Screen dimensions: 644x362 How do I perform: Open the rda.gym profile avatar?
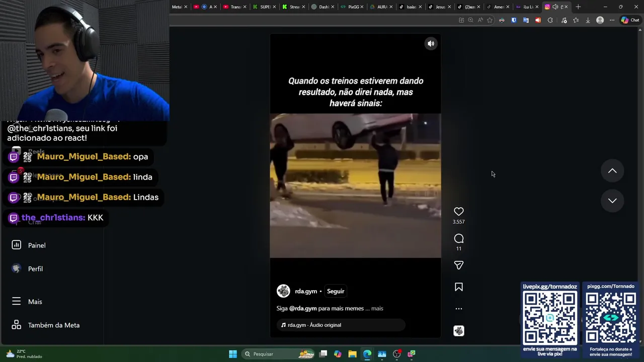[x=283, y=291]
